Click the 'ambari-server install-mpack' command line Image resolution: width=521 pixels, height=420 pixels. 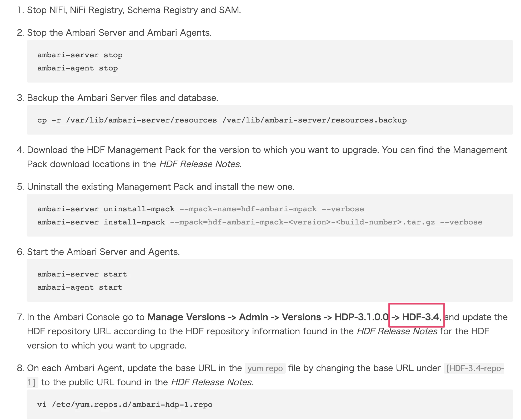pyautogui.click(x=260, y=222)
